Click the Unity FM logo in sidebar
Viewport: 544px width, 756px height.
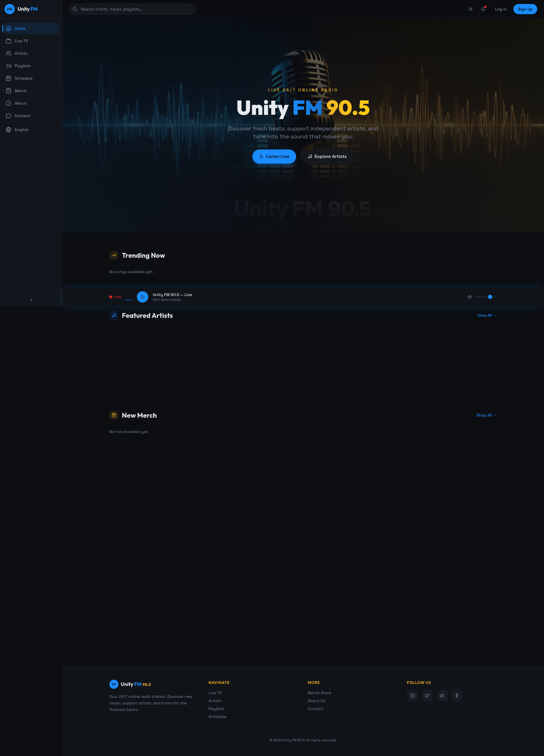tap(21, 9)
